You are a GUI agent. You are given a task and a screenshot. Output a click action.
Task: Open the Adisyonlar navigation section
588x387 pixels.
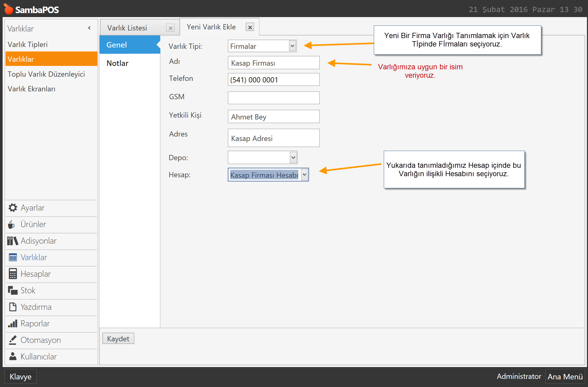51,241
